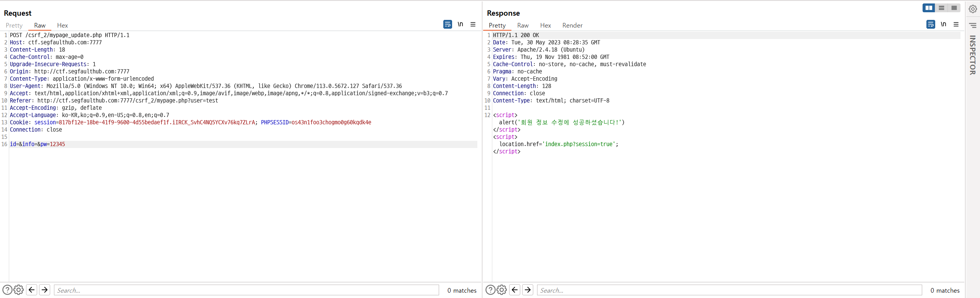Toggle word wrap icon in Response panel
The height and width of the screenshot is (298, 980).
[x=931, y=24]
